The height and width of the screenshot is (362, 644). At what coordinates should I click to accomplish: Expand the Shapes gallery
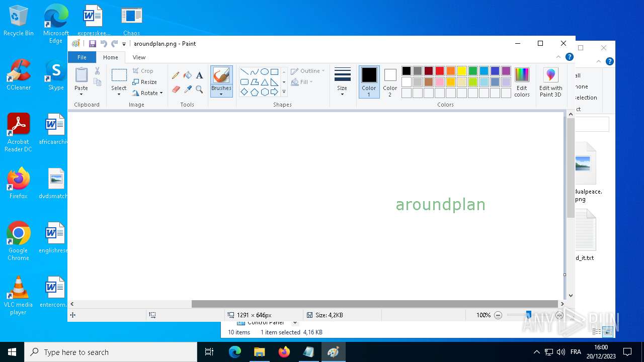tap(284, 92)
